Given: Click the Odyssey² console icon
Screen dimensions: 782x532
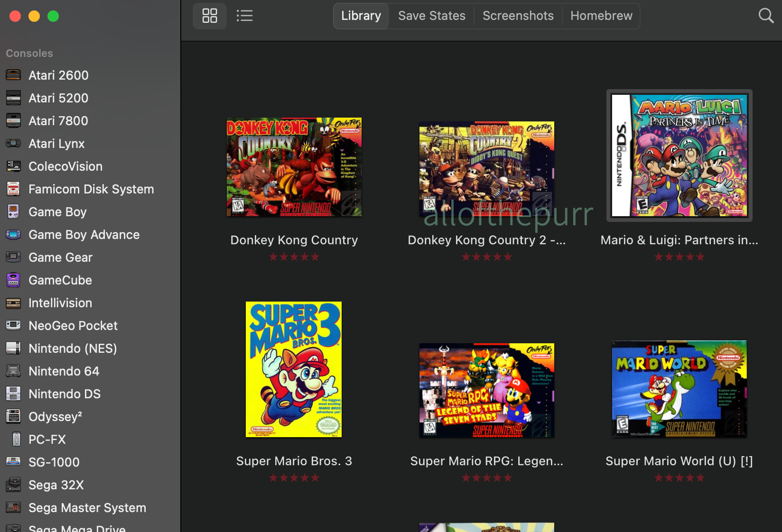Looking at the screenshot, I should click(x=13, y=416).
